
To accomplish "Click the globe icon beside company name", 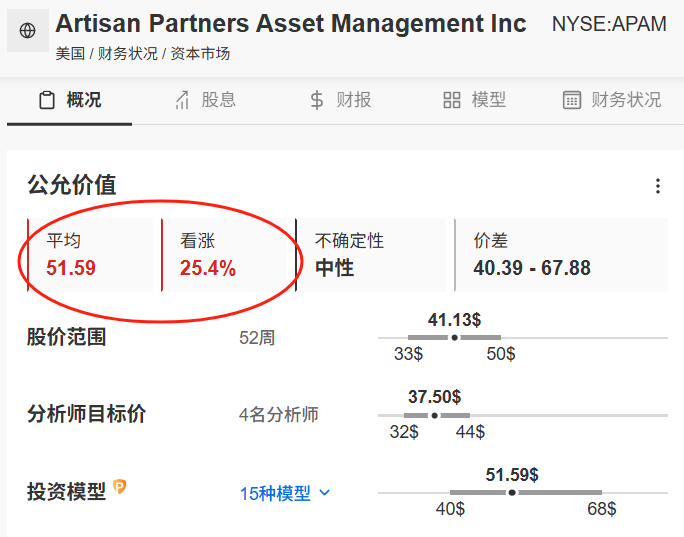I will [x=27, y=31].
